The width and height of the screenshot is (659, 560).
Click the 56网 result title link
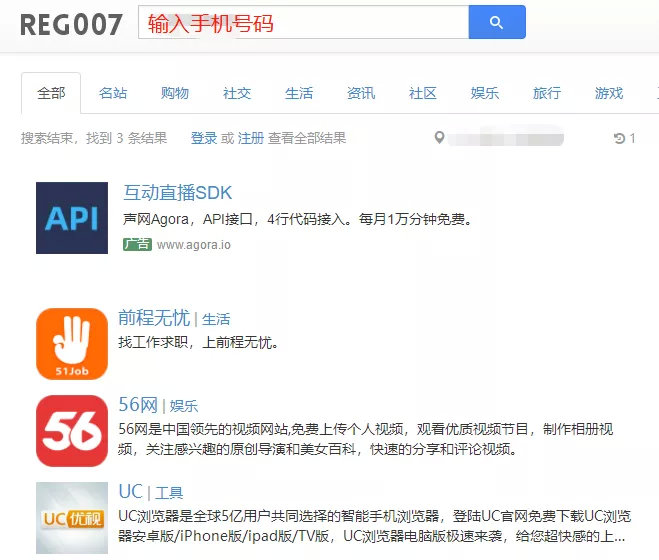pyautogui.click(x=138, y=405)
